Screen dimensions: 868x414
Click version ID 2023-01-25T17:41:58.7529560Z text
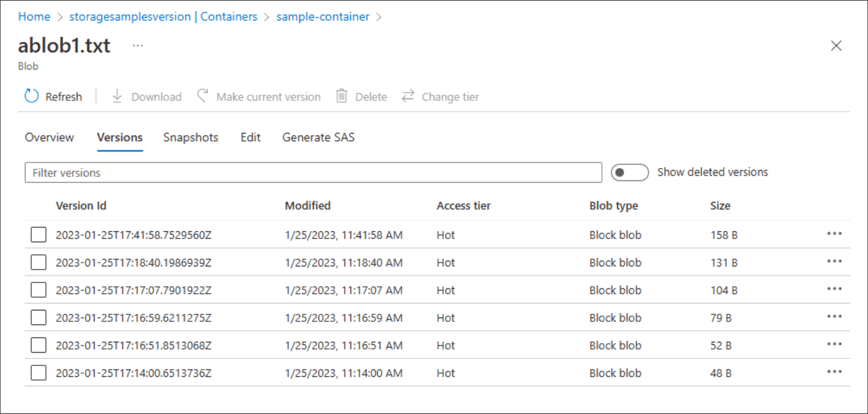click(133, 235)
